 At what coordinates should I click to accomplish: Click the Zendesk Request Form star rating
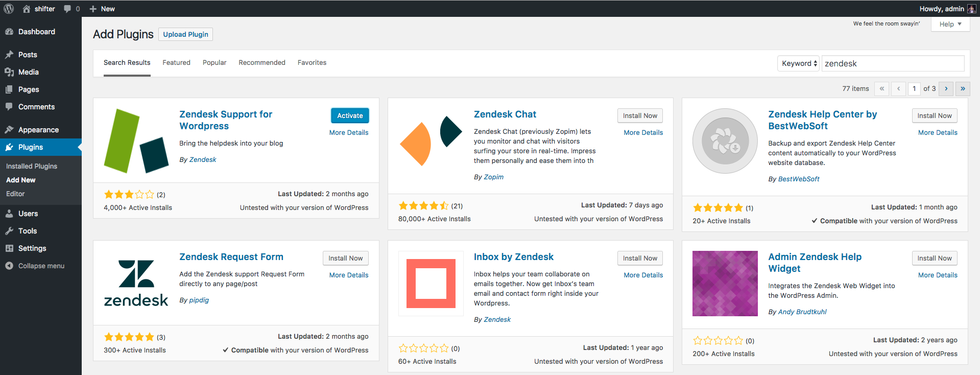coord(129,337)
